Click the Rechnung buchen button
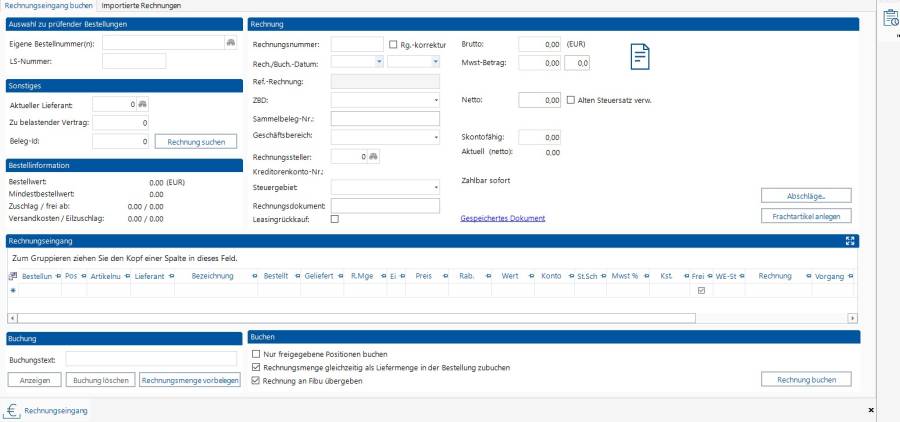 coord(806,379)
